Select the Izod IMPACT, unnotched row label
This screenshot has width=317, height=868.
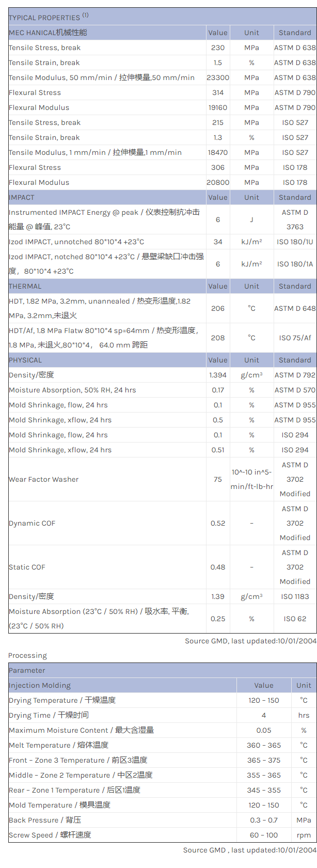76,242
